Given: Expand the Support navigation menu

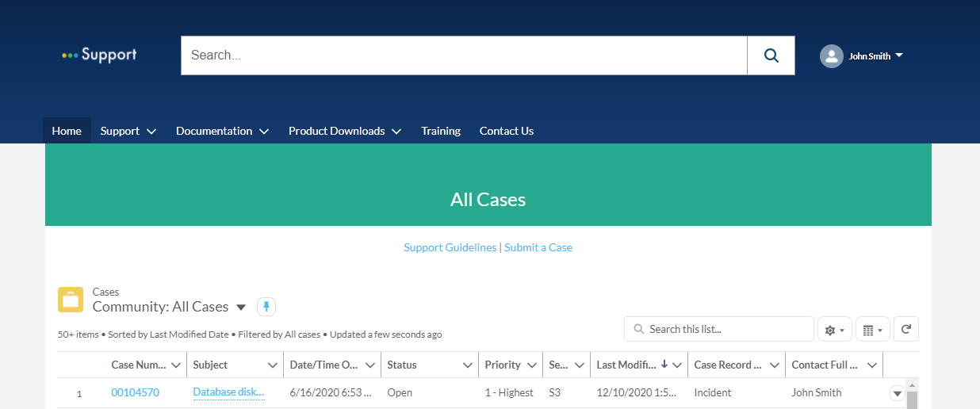Looking at the screenshot, I should 128,131.
